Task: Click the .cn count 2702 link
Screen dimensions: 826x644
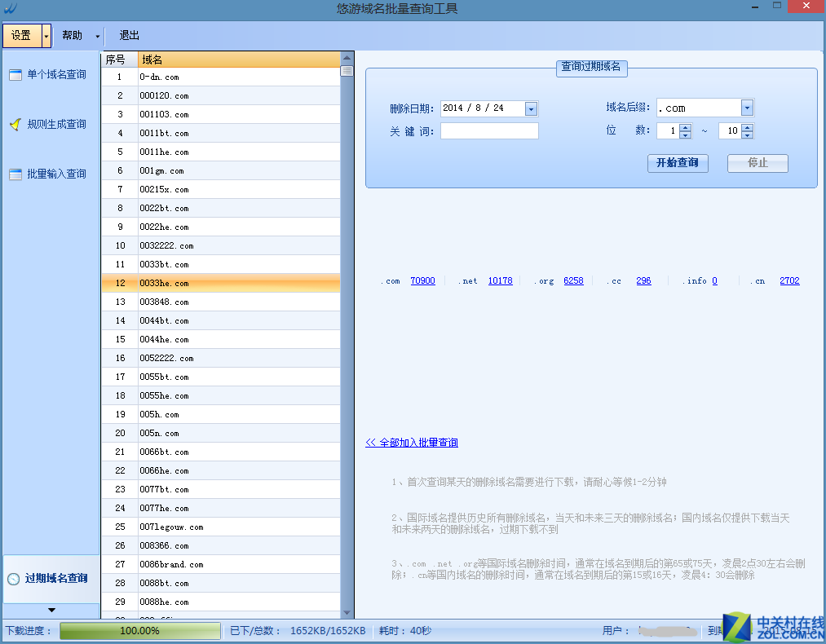Action: [789, 280]
